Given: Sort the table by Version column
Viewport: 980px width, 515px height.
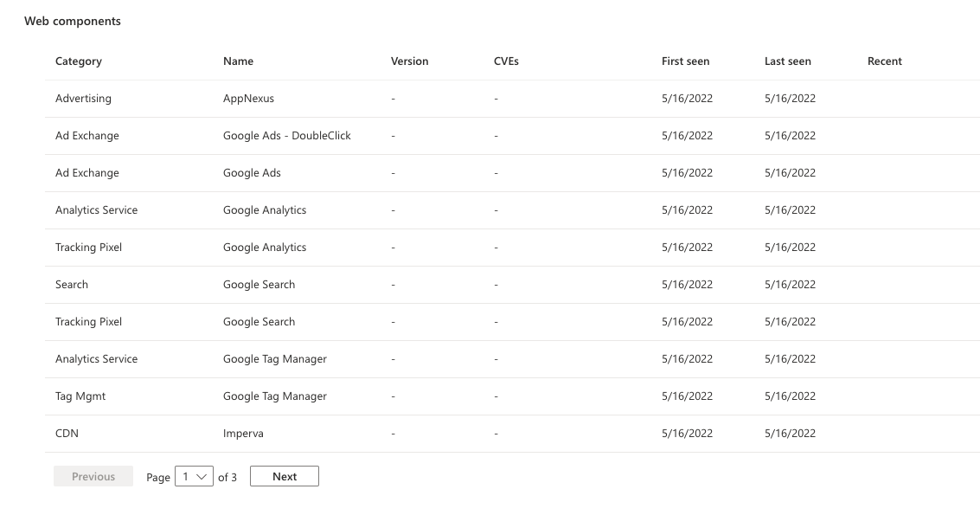Looking at the screenshot, I should pyautogui.click(x=409, y=61).
